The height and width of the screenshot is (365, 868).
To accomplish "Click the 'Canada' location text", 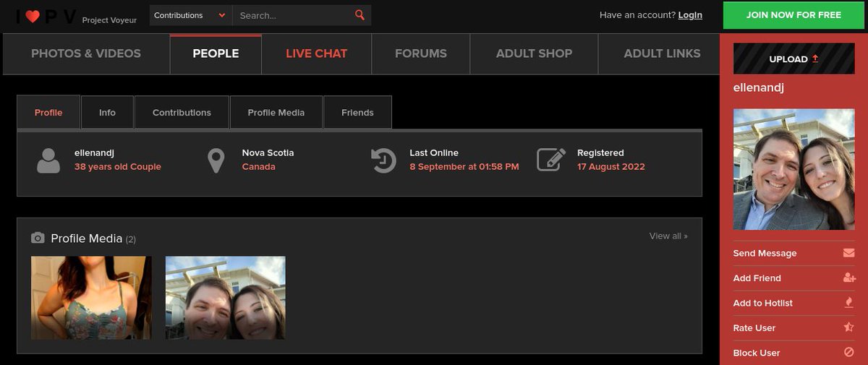I will tap(258, 166).
